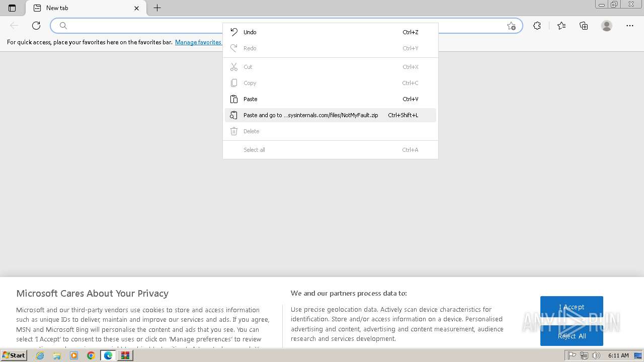Choose Delete from the context menu
The height and width of the screenshot is (362, 644).
(331, 131)
